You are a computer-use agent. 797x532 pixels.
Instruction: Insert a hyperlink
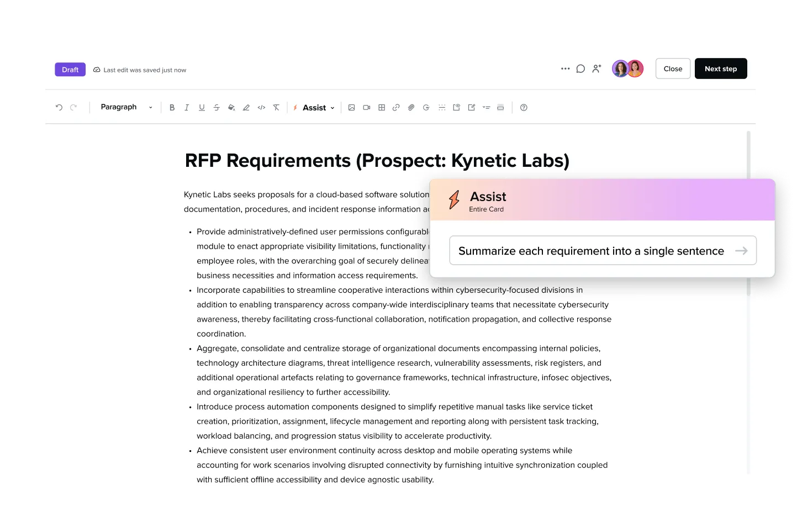[396, 108]
